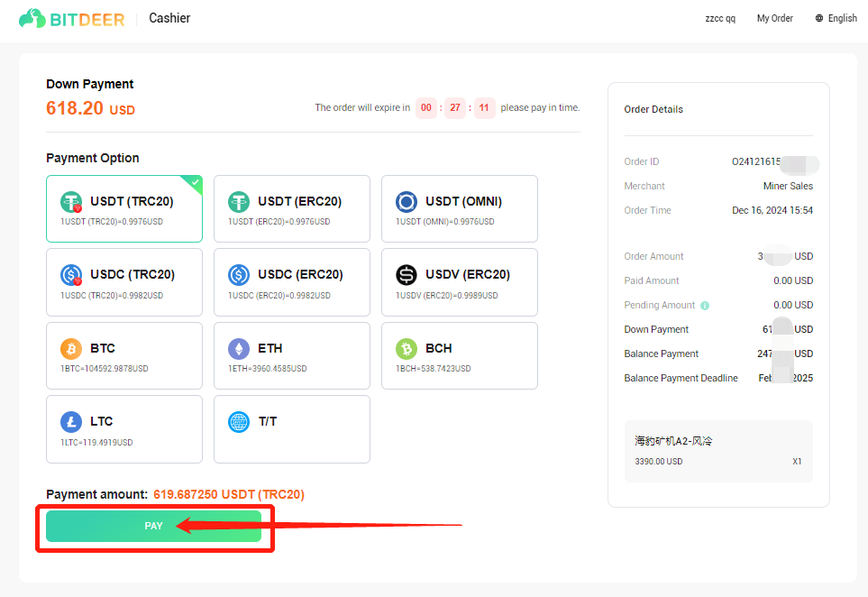Viewport: 868px width, 597px height.
Task: Click the Miner Sales merchant value
Action: click(x=788, y=186)
